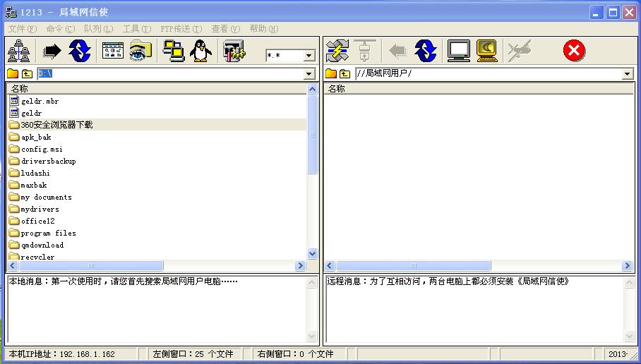Click the folder with eye preview icon
Viewport: 641px width, 364px height.
click(x=140, y=51)
